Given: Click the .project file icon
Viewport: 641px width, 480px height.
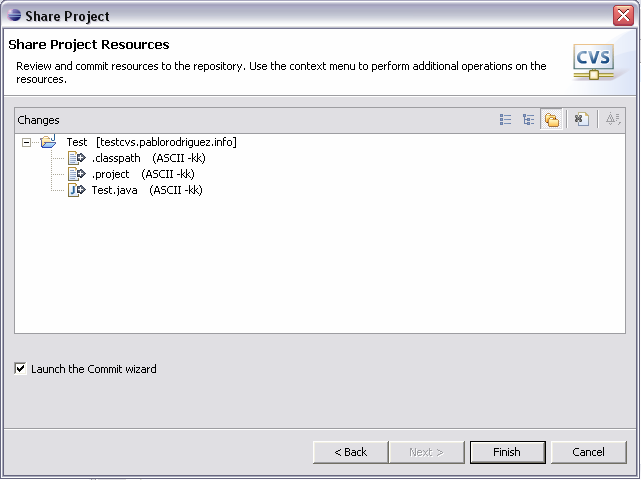Looking at the screenshot, I should 76,174.
